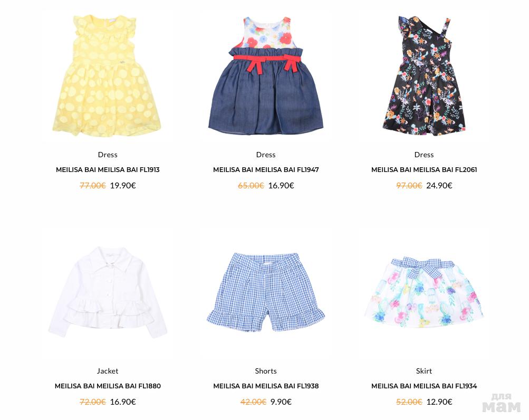This screenshot has width=529, height=420.
Task: Click product title MEILISA BAI FL2061
Action: tap(424, 170)
